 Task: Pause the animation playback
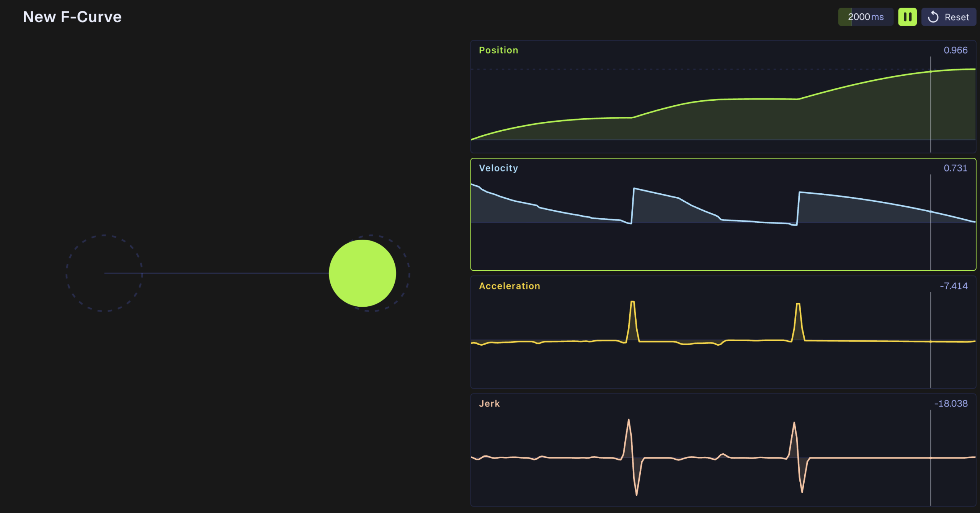pos(907,17)
